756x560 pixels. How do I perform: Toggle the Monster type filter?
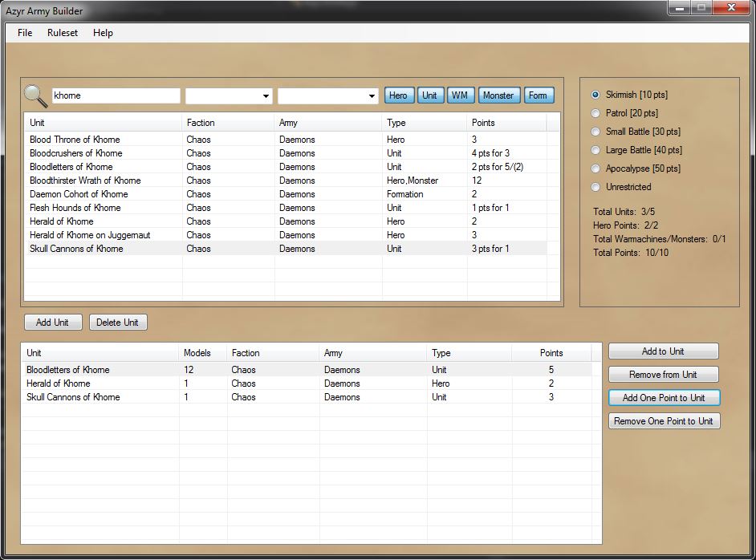[498, 95]
